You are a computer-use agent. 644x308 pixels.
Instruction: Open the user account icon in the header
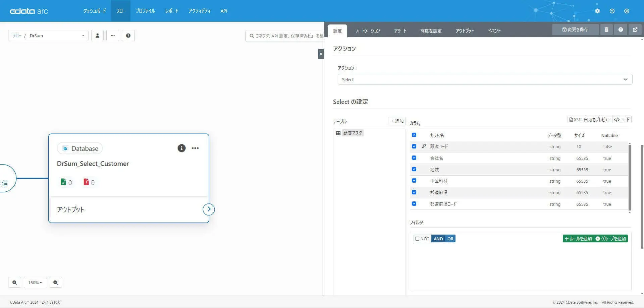click(x=627, y=11)
